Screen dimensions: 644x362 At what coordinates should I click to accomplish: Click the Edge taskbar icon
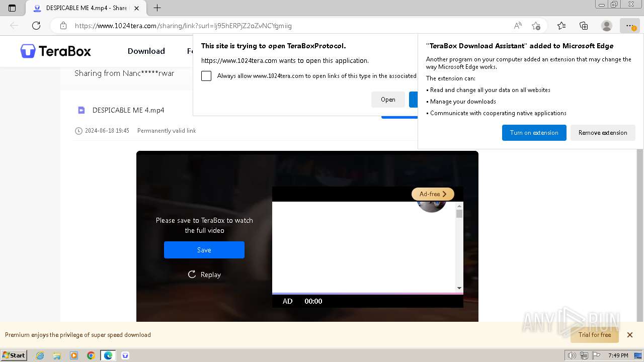coord(108,355)
